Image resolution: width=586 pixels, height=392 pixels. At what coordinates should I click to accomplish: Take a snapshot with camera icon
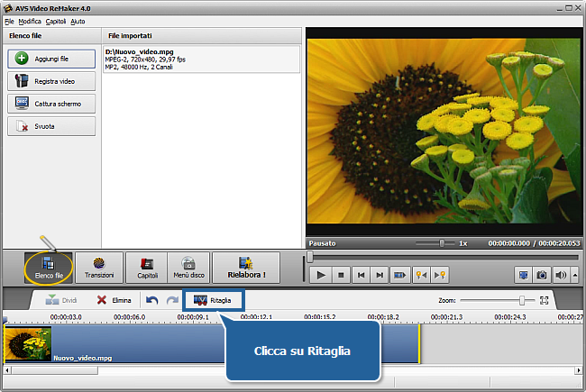(x=542, y=275)
